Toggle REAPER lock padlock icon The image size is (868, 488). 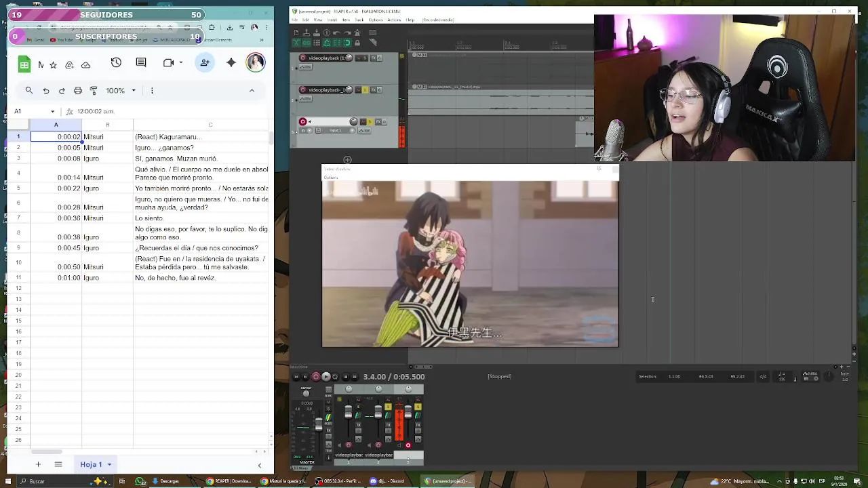click(x=357, y=43)
